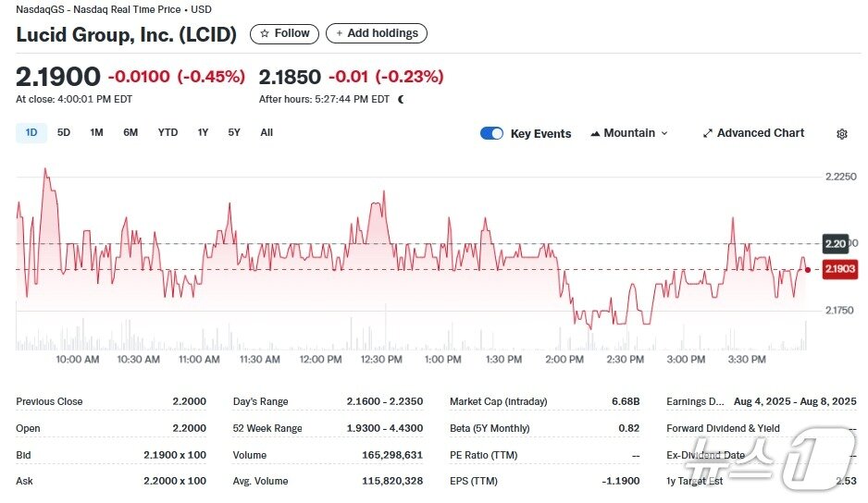Select the 1D time range tab

[x=31, y=132]
